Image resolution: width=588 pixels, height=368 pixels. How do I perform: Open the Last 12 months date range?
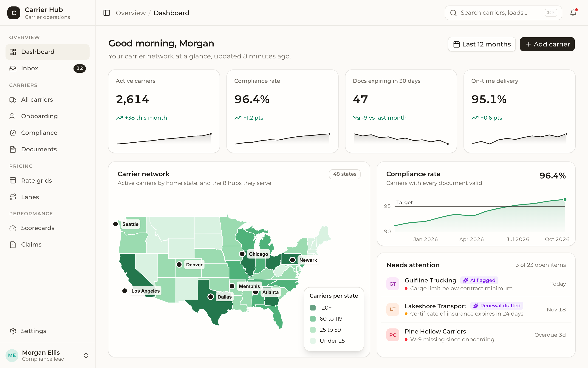click(x=482, y=44)
